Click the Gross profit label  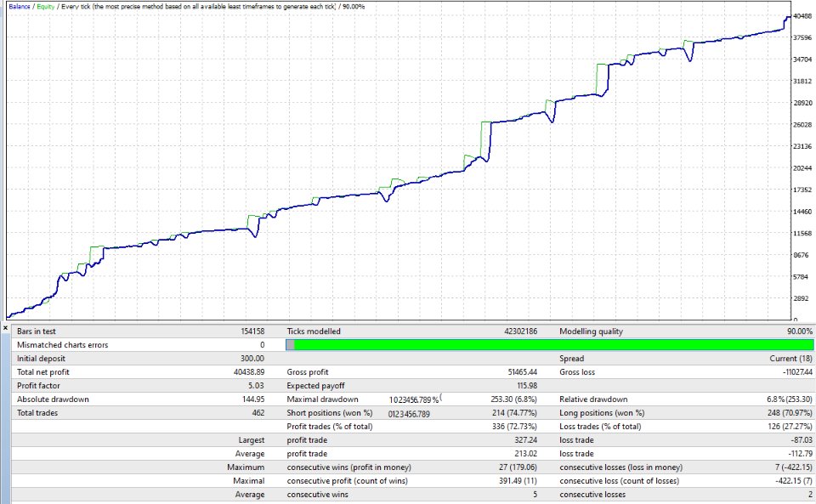tap(308, 372)
